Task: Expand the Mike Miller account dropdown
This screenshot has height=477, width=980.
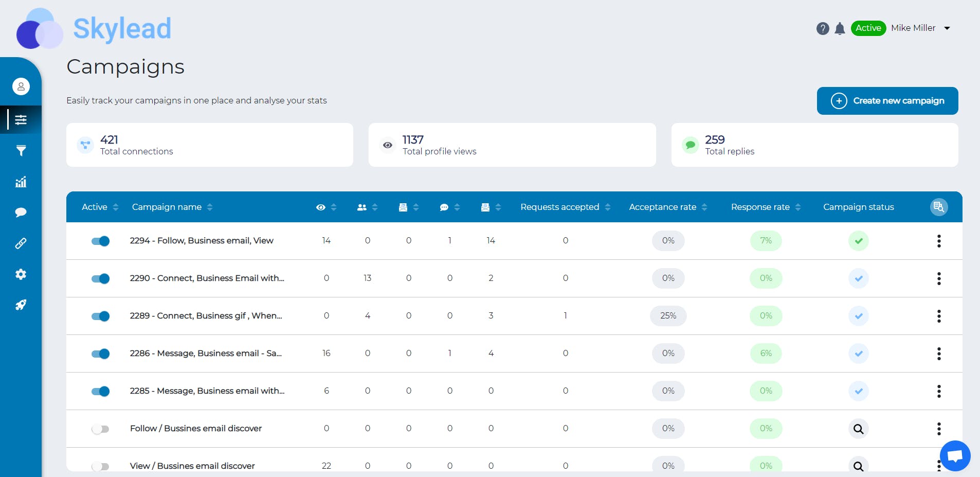Action: (947, 28)
